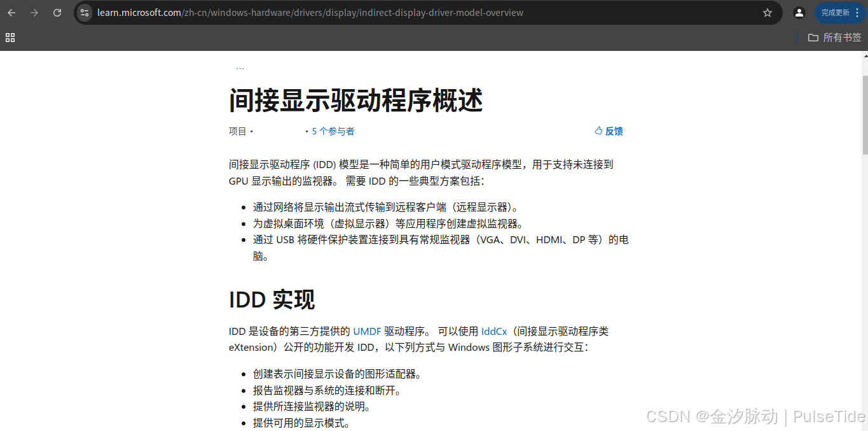Click bullet 报告监视器与系统的连接和断开
868x431 pixels.
pos(327,390)
